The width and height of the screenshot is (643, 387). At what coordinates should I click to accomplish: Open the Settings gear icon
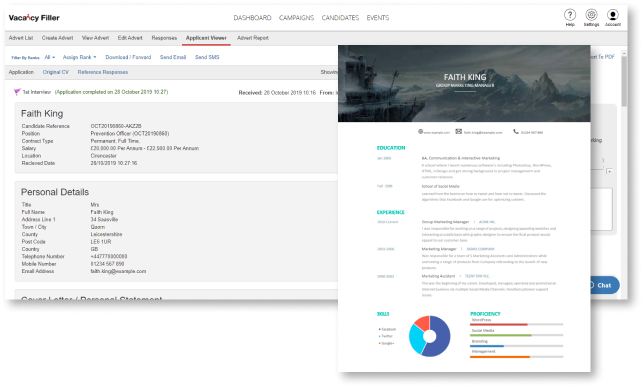click(x=591, y=15)
